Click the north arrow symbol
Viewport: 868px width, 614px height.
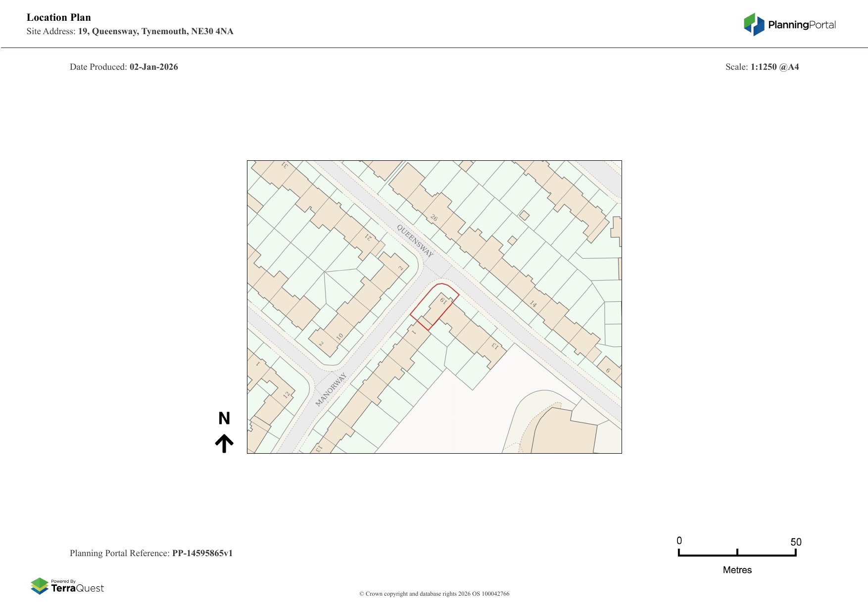tap(224, 443)
